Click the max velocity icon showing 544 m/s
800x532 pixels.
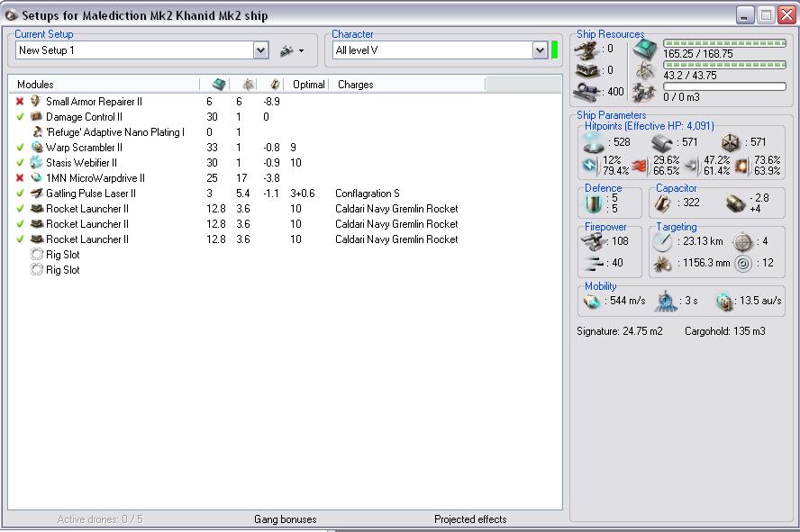tap(593, 302)
